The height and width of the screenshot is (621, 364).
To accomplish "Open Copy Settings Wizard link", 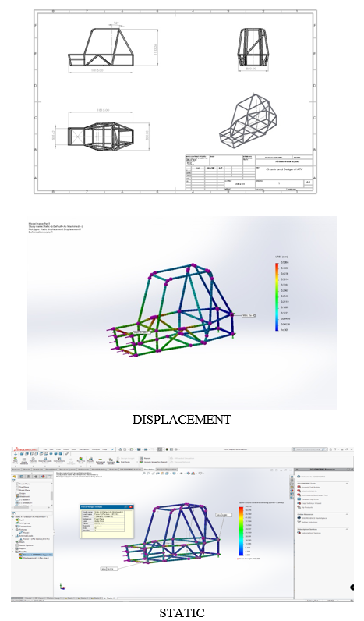I will (308, 503).
